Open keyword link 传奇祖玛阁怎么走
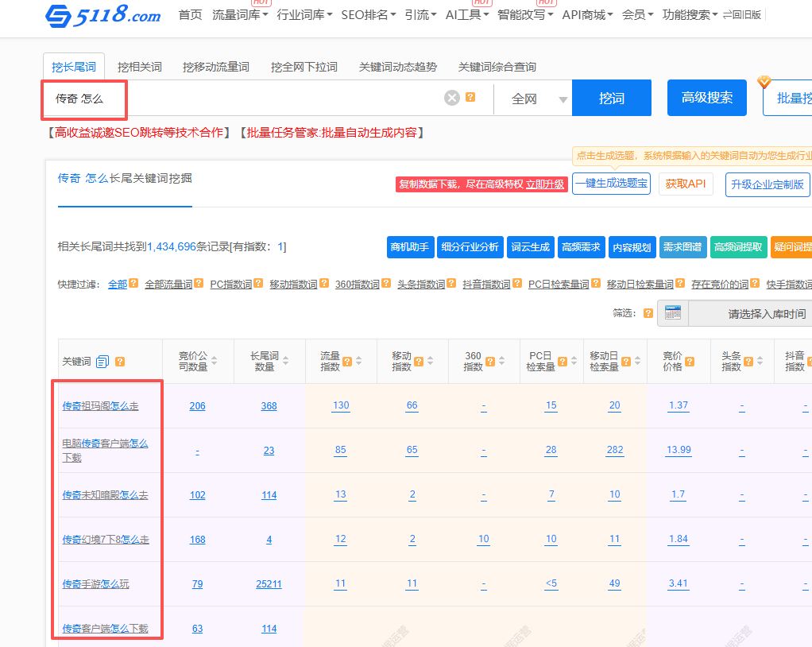The image size is (812, 647). click(100, 406)
